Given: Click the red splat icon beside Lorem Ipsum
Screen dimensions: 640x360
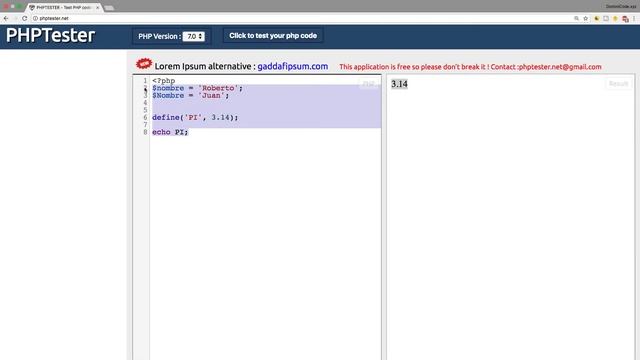Looking at the screenshot, I should 144,64.
